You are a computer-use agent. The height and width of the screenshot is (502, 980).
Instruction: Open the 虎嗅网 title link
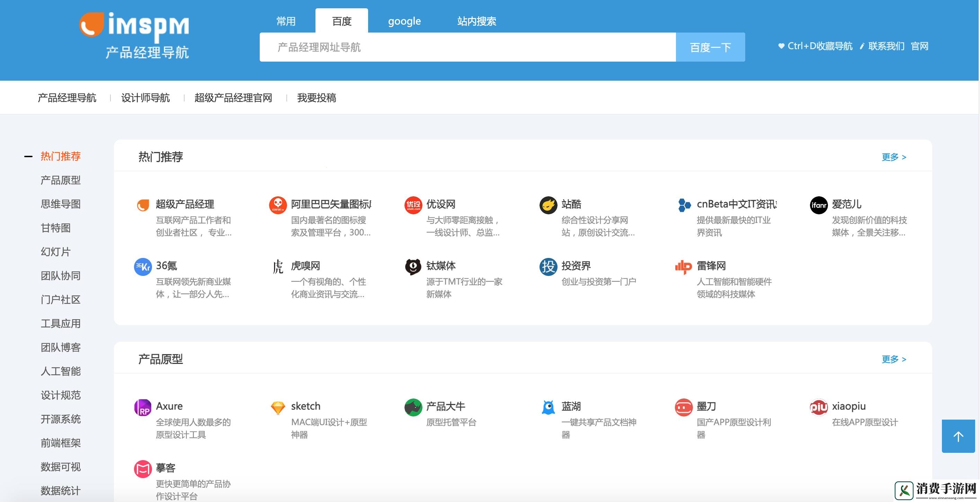coord(305,266)
